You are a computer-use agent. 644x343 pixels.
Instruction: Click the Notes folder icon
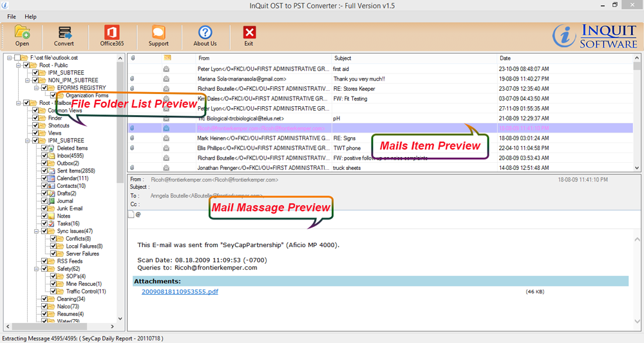point(52,216)
